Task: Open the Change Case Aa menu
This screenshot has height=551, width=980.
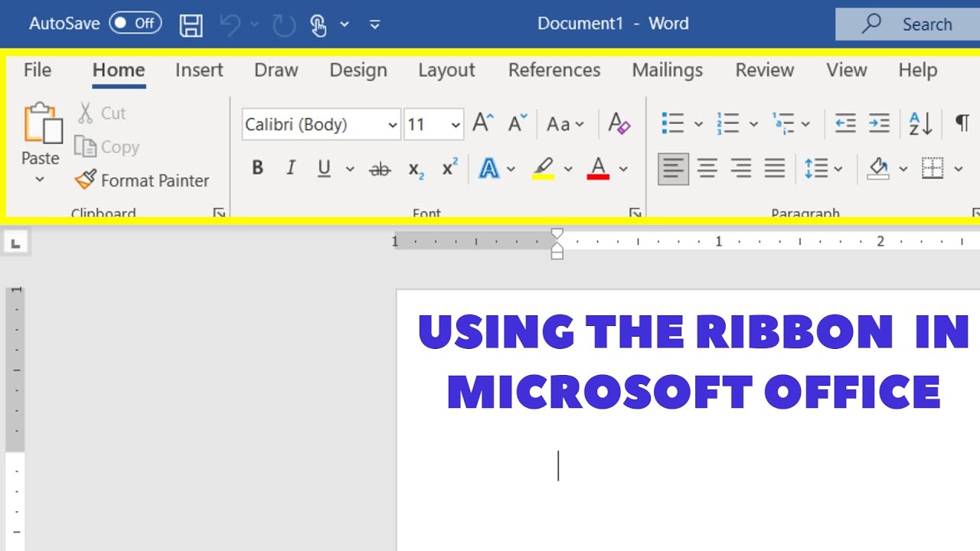Action: [565, 124]
